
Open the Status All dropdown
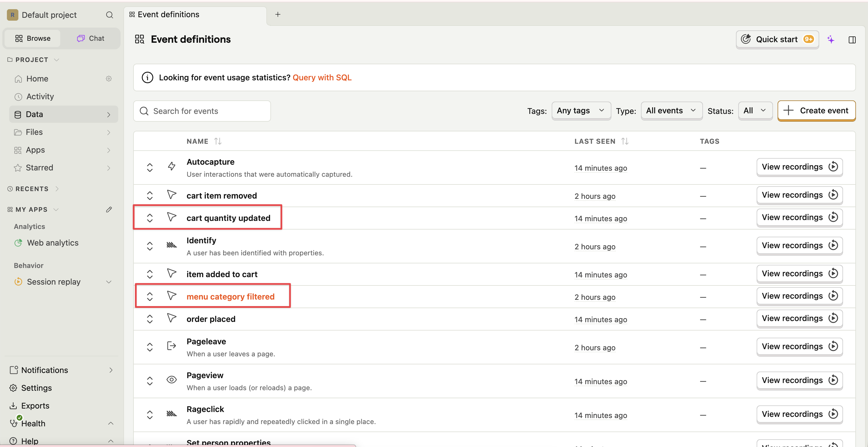pos(755,110)
